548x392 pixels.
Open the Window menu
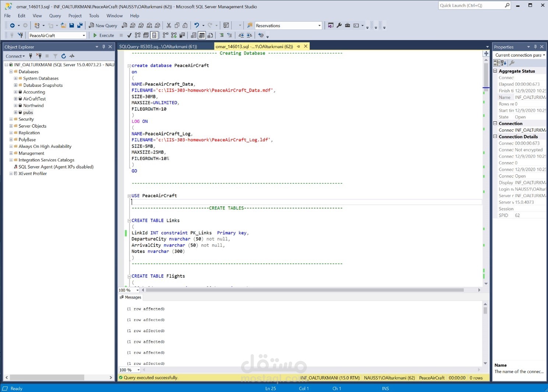click(114, 16)
